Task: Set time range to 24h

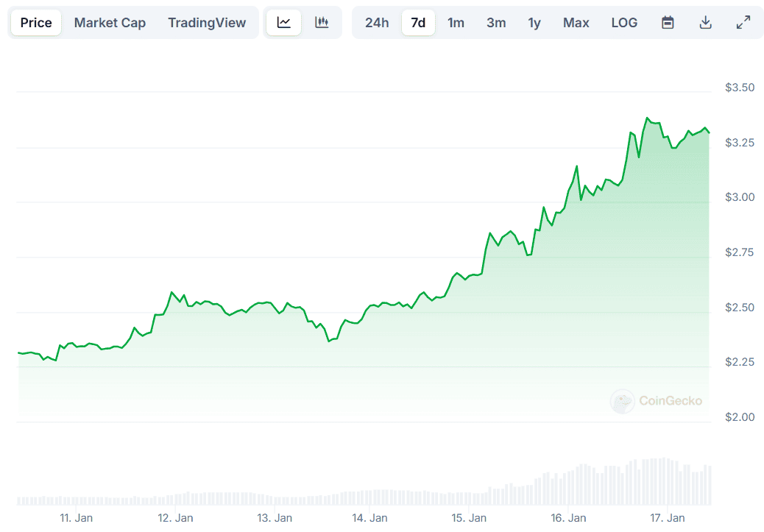Action: point(377,22)
